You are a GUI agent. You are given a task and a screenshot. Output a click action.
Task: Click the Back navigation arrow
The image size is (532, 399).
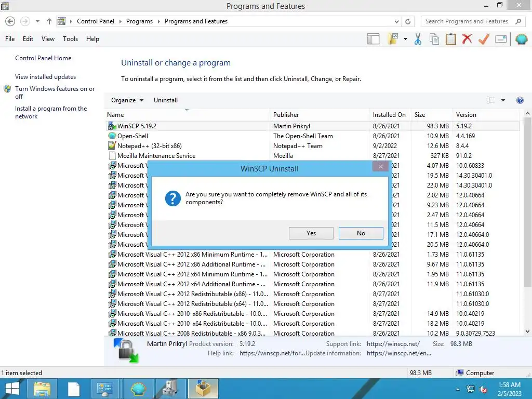pos(10,21)
